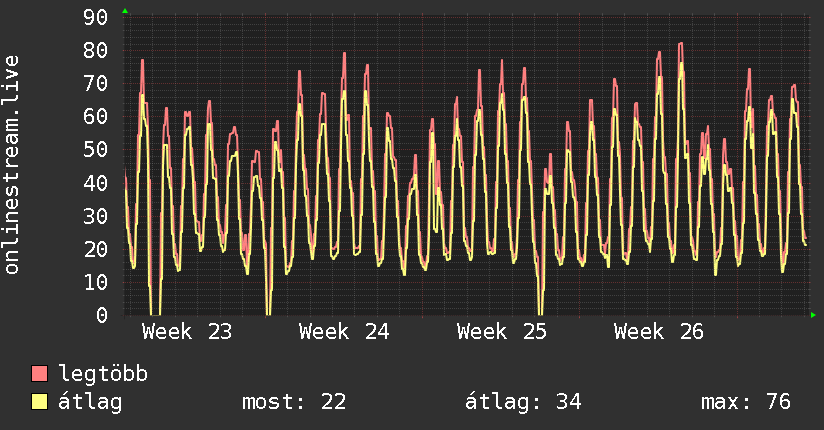The height and width of the screenshot is (430, 824).
Task: Click the green arrow atop the y-axis
Action: coord(125,11)
